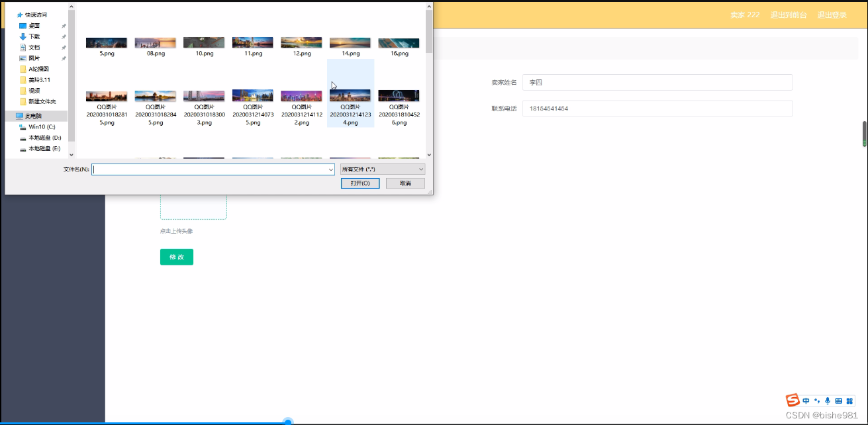
Task: Open the Sogou toolbox grid icon
Action: (850, 400)
